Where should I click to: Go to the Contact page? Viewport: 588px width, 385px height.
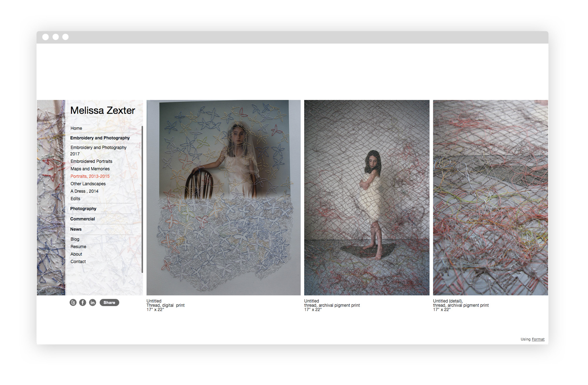[x=78, y=261]
